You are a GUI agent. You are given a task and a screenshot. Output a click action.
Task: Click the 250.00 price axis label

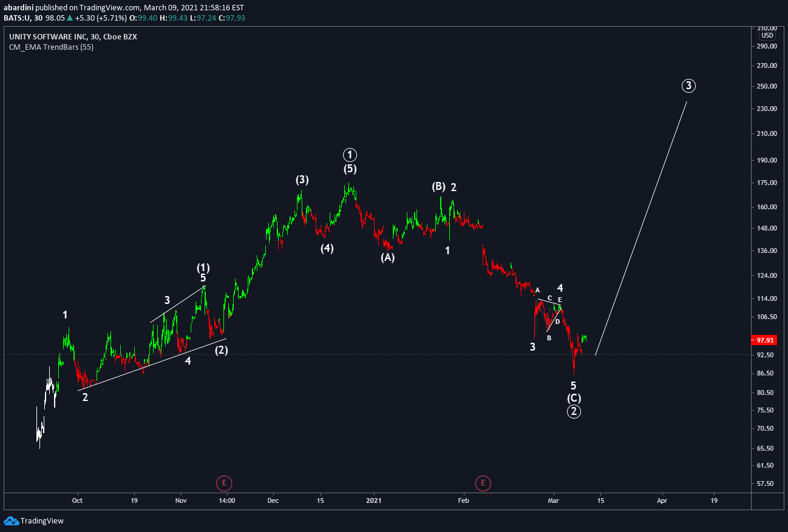click(x=767, y=86)
